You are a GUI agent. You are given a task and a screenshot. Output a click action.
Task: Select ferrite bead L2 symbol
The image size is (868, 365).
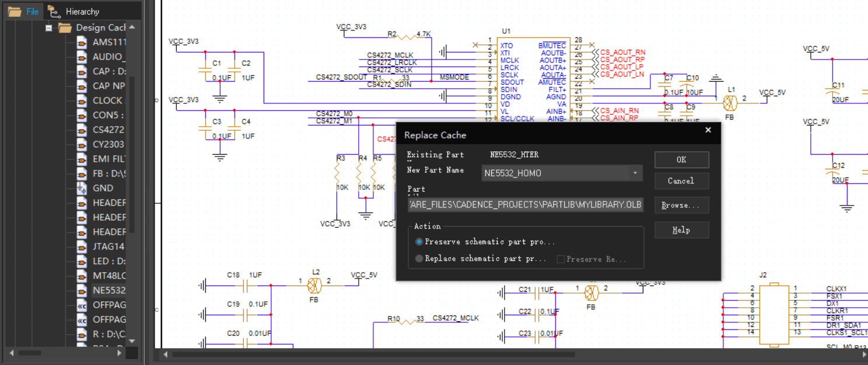[x=315, y=286]
